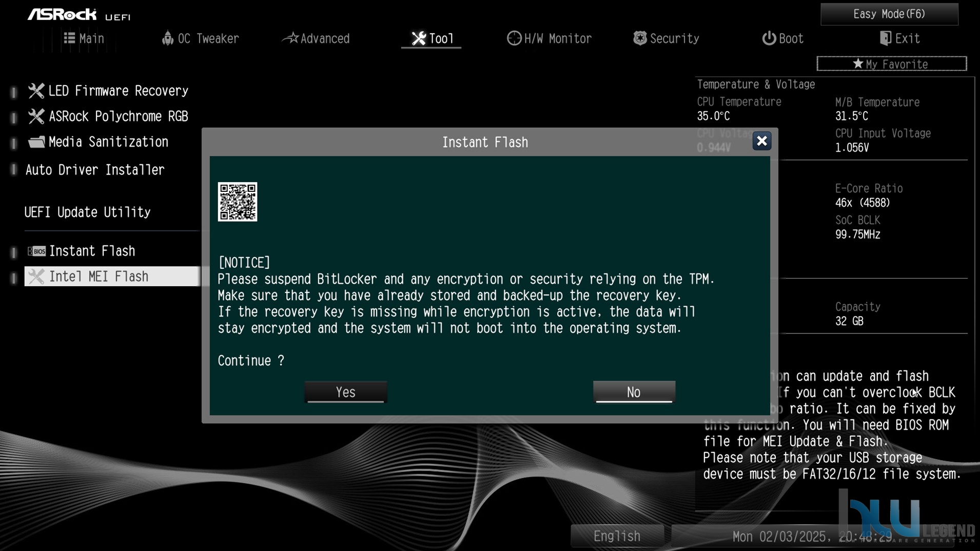Open Auto Driver Installer
This screenshot has height=551, width=980.
pos(95,170)
